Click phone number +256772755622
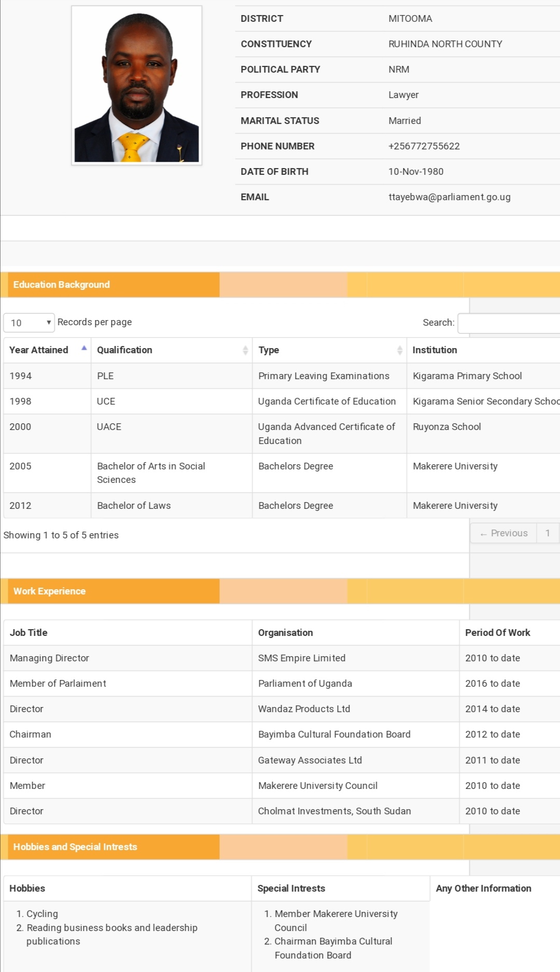Viewport: 560px width, 972px height. click(424, 146)
